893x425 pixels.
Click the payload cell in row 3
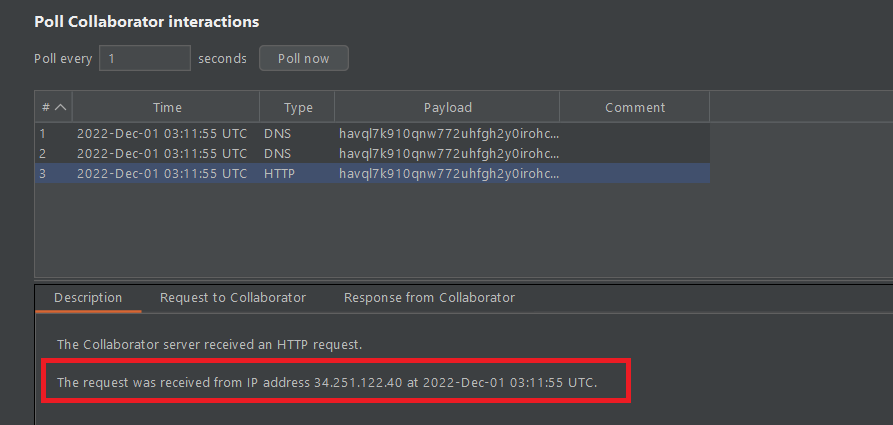coord(448,173)
